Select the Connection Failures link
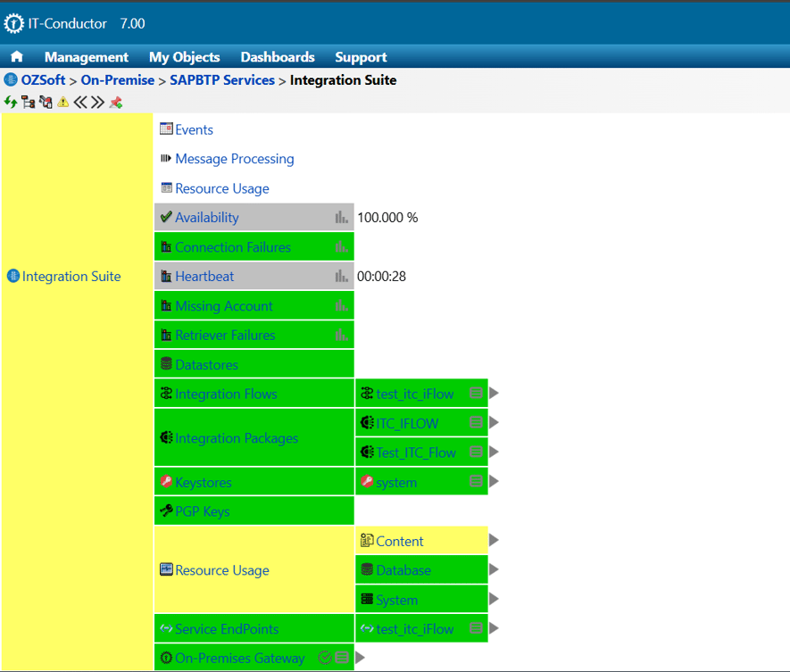790x672 pixels. tap(233, 247)
